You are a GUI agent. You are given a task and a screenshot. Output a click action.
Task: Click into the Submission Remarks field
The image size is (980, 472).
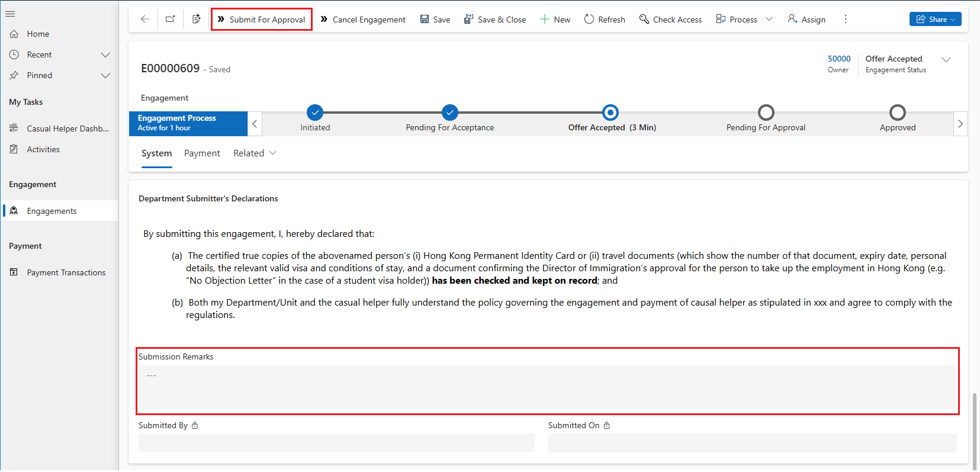coord(548,388)
